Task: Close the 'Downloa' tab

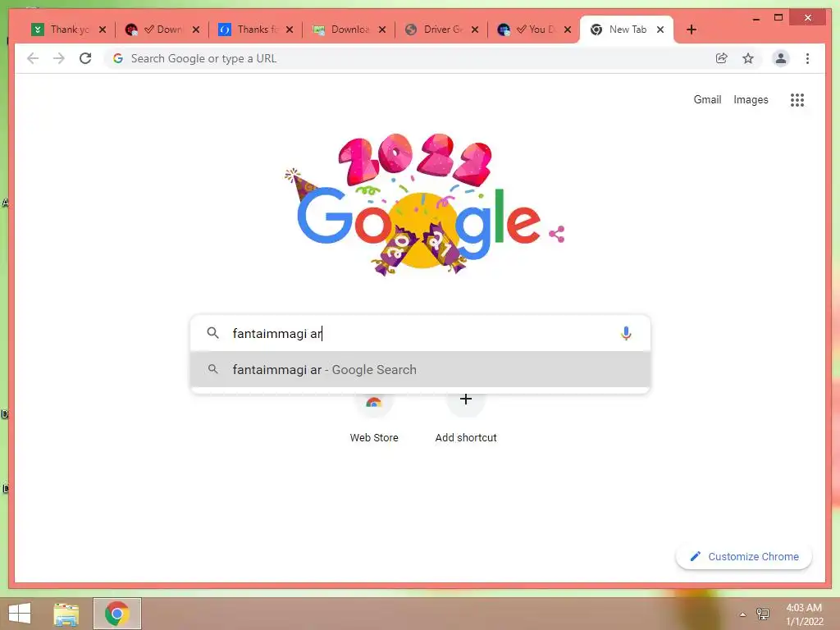Action: [382, 30]
